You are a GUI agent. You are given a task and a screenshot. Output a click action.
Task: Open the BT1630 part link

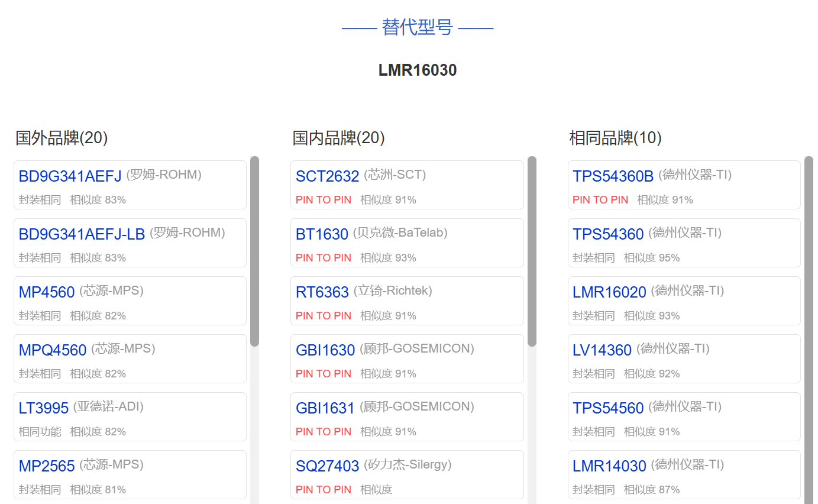pos(322,234)
